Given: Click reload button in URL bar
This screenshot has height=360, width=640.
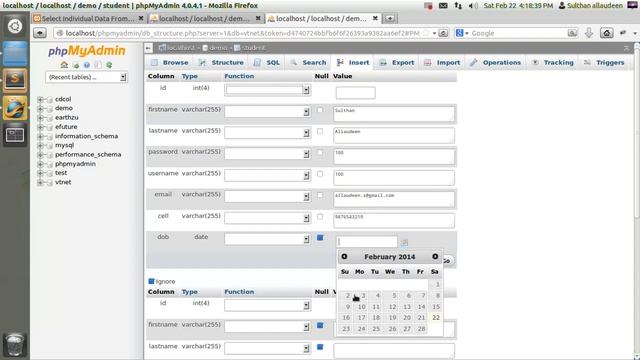Looking at the screenshot, I should [443, 33].
